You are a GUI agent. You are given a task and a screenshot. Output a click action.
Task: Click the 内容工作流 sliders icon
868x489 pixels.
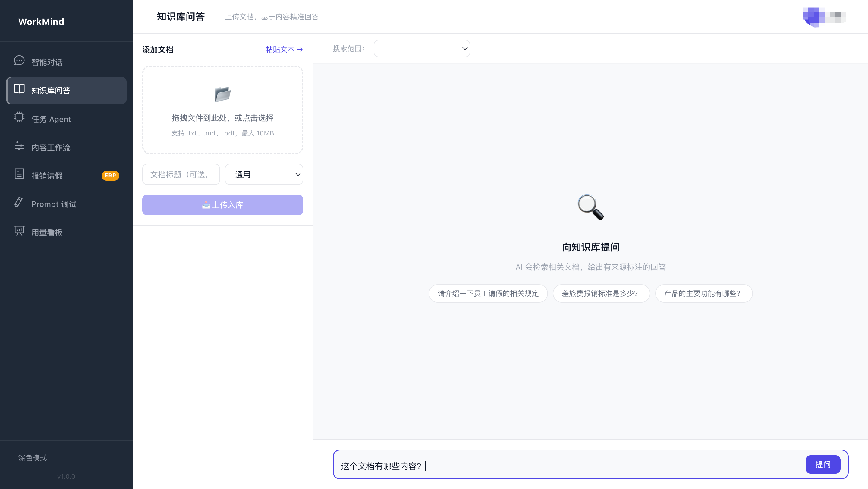(x=19, y=146)
